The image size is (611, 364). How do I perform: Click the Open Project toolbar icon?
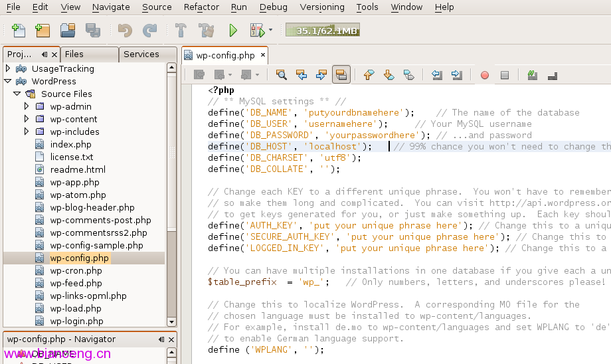click(68, 31)
